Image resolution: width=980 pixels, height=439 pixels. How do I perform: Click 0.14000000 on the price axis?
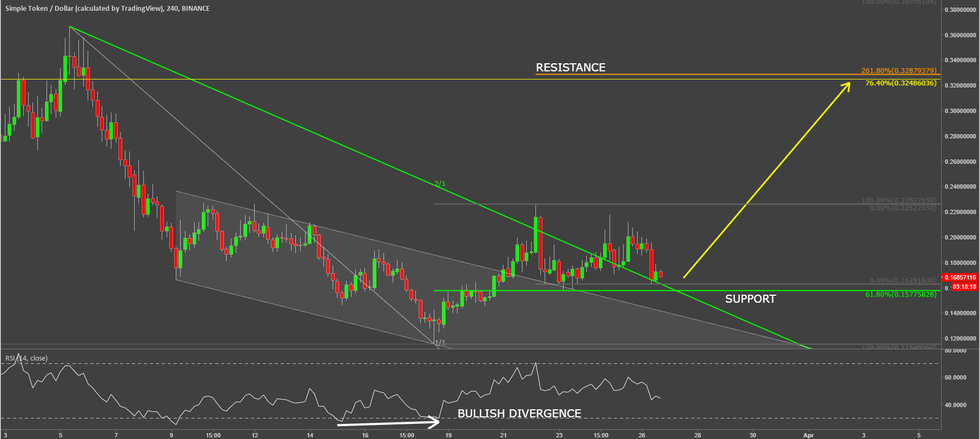[960, 313]
